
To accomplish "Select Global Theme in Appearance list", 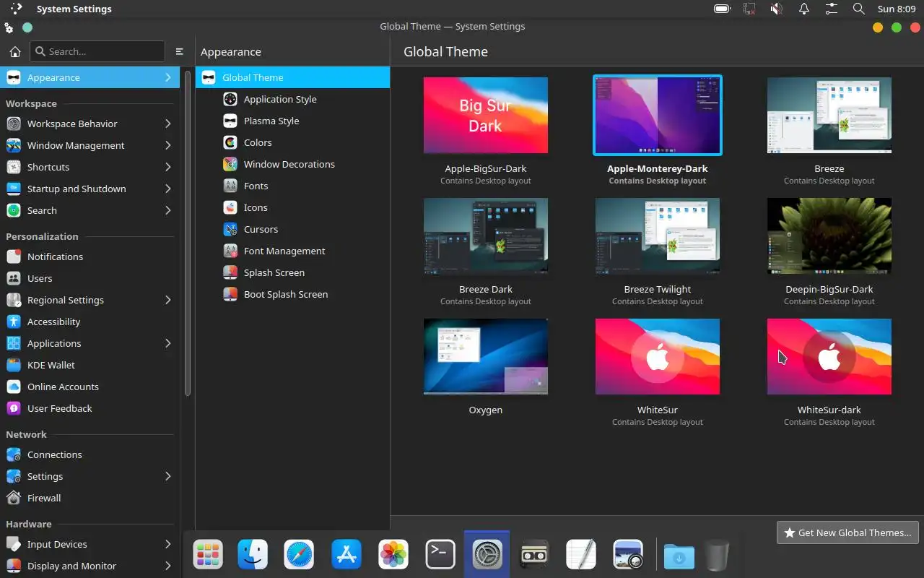I will [x=292, y=77].
